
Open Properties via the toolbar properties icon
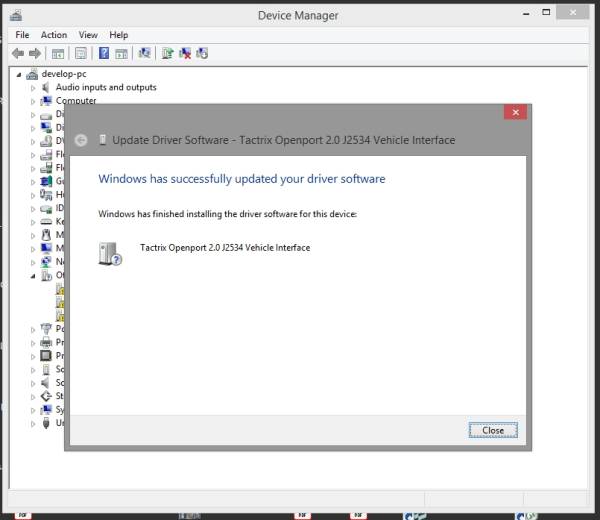[81, 54]
